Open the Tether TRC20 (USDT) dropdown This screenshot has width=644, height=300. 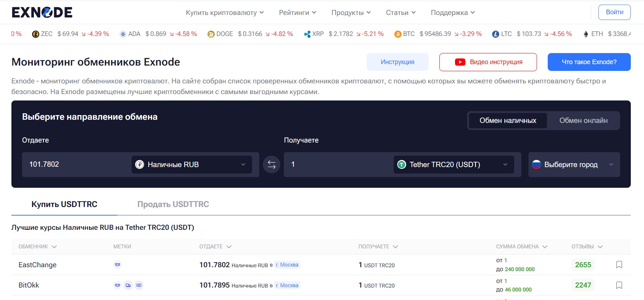click(x=454, y=165)
